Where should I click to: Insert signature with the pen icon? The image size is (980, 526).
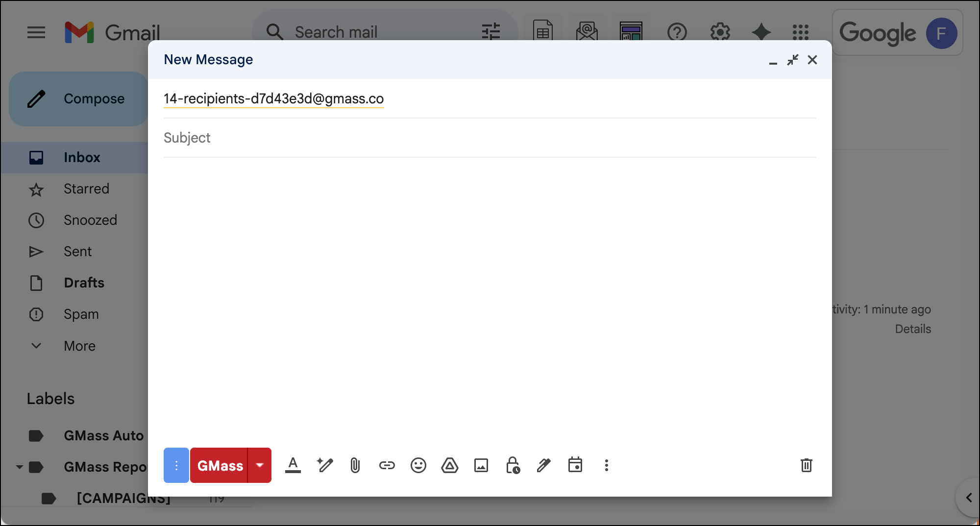[543, 465]
